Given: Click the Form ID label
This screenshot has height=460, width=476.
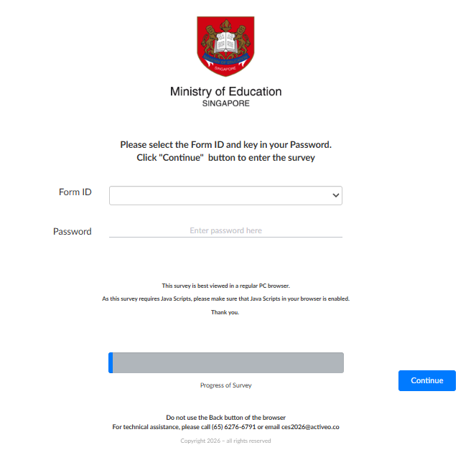Looking at the screenshot, I should pyautogui.click(x=75, y=192).
